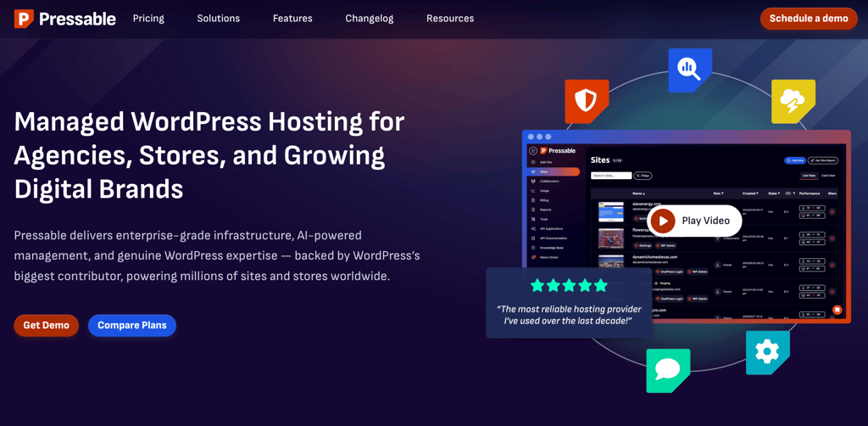Sort by the Created column header
The image size is (868, 426).
[750, 193]
